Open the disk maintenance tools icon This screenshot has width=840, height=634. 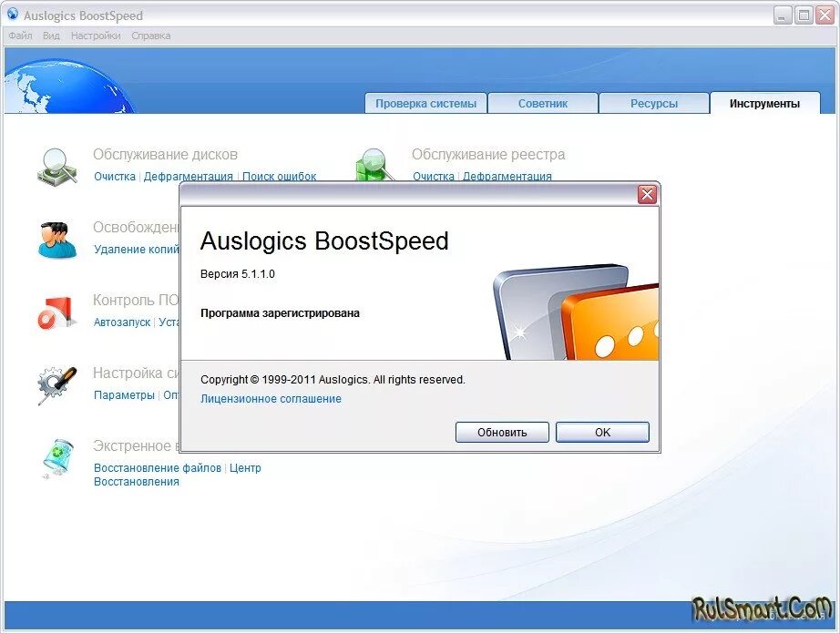point(56,166)
